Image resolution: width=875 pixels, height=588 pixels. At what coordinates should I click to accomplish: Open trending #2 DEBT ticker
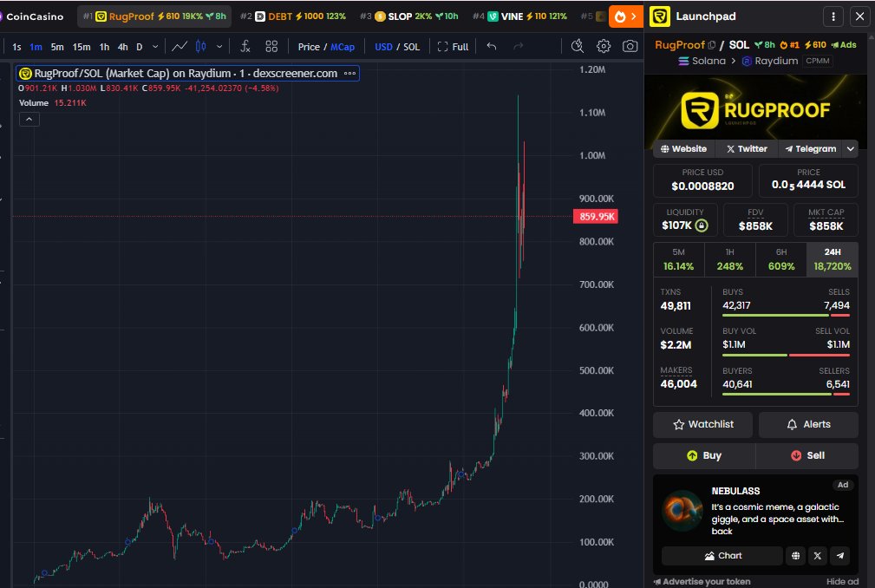pos(292,16)
